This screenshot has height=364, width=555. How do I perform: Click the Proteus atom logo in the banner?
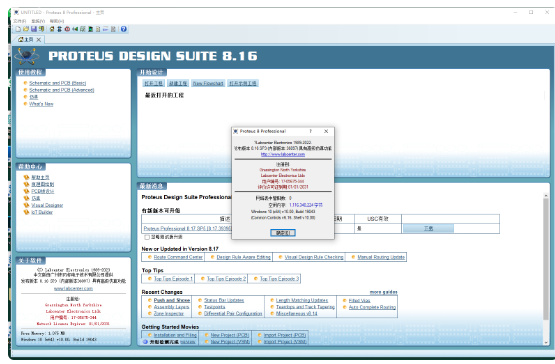pos(27,56)
